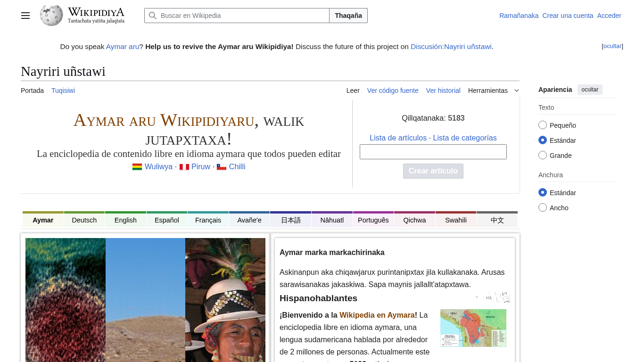Select Pequeño text size
The height and width of the screenshot is (362, 644).
(x=543, y=125)
